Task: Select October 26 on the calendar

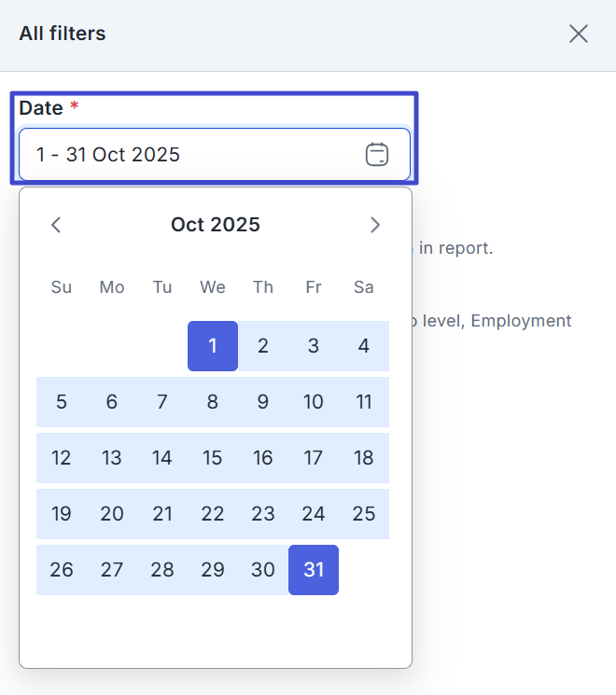Action: click(x=62, y=570)
